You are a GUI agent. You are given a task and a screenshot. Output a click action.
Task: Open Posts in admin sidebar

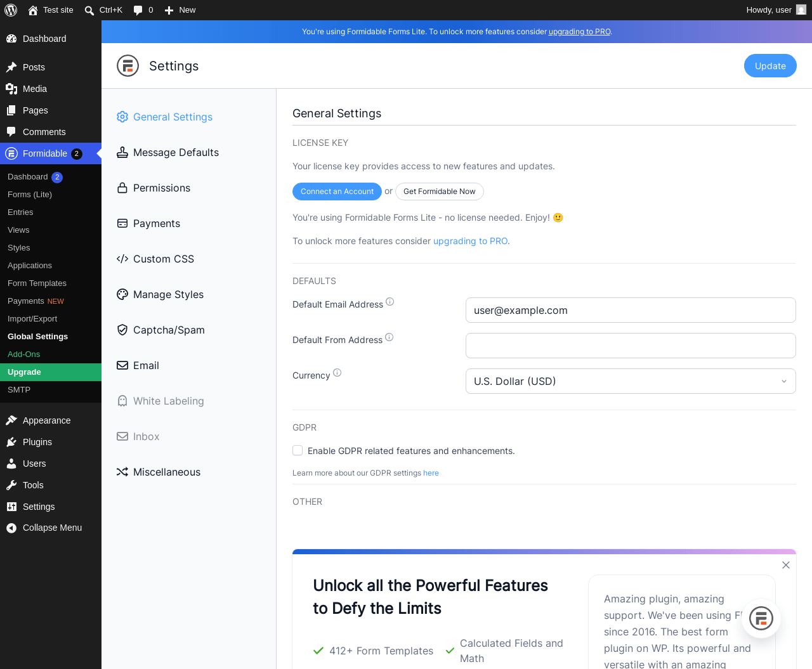click(x=51, y=67)
